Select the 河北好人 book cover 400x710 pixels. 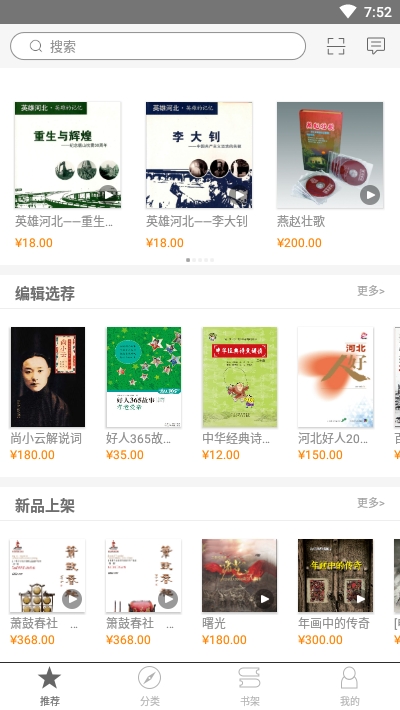click(x=336, y=377)
